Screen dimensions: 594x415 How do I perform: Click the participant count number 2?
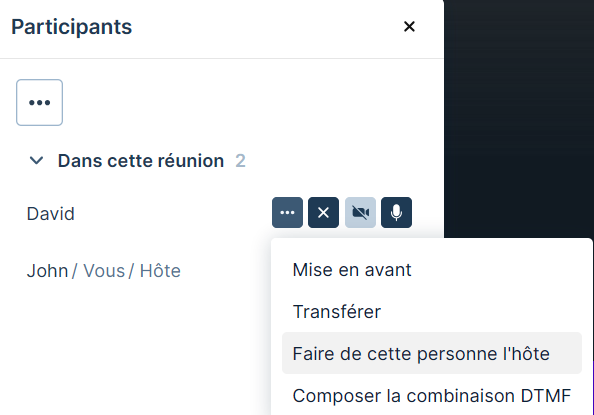click(x=240, y=161)
